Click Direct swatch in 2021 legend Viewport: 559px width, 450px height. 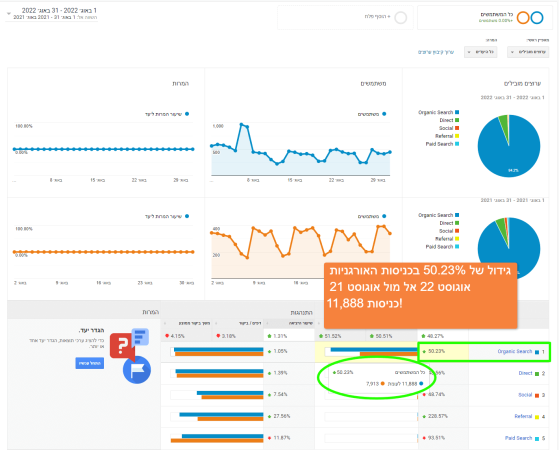point(457,223)
